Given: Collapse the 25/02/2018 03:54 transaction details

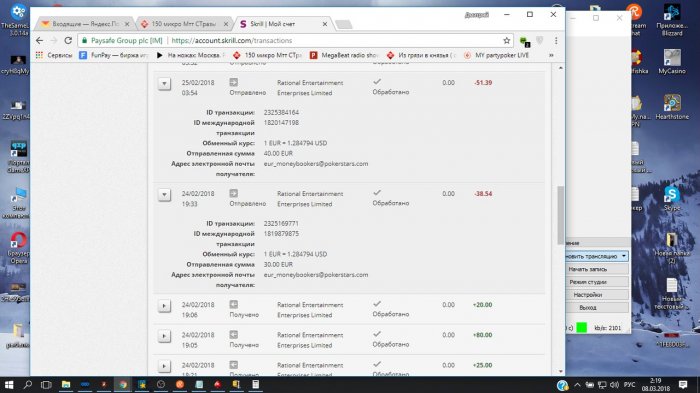Looking at the screenshot, I should tap(164, 84).
